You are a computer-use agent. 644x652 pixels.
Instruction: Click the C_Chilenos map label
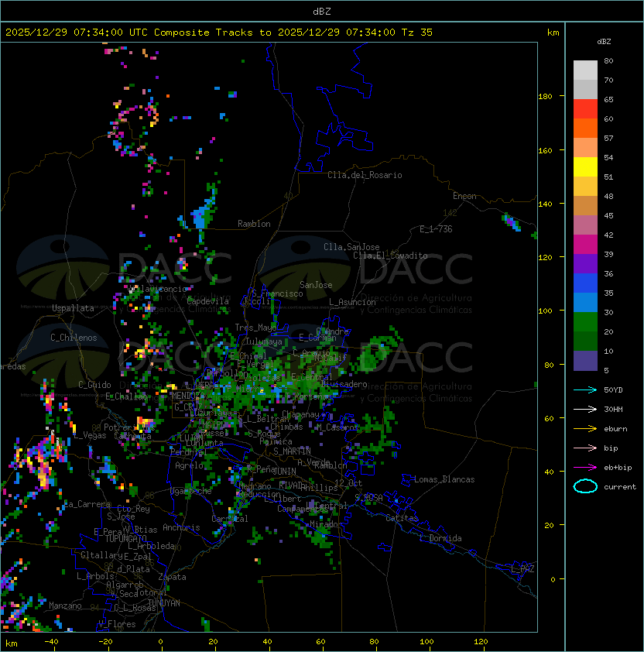point(74,338)
